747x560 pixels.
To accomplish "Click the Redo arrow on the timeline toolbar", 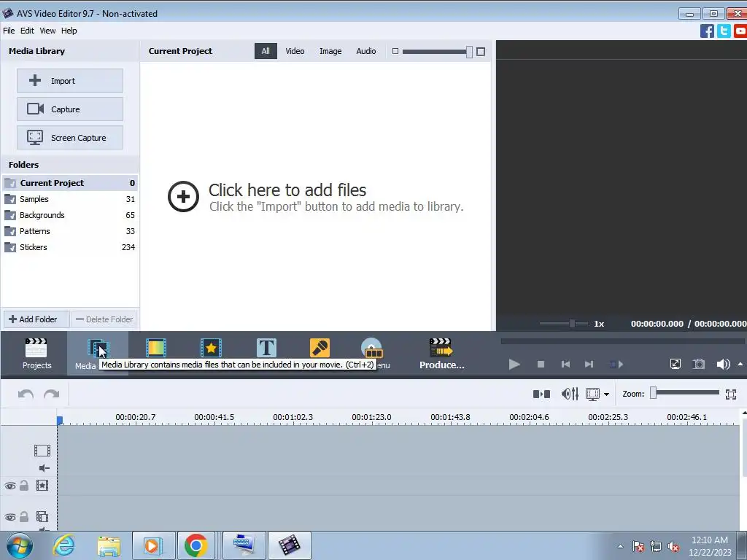I will (52, 394).
